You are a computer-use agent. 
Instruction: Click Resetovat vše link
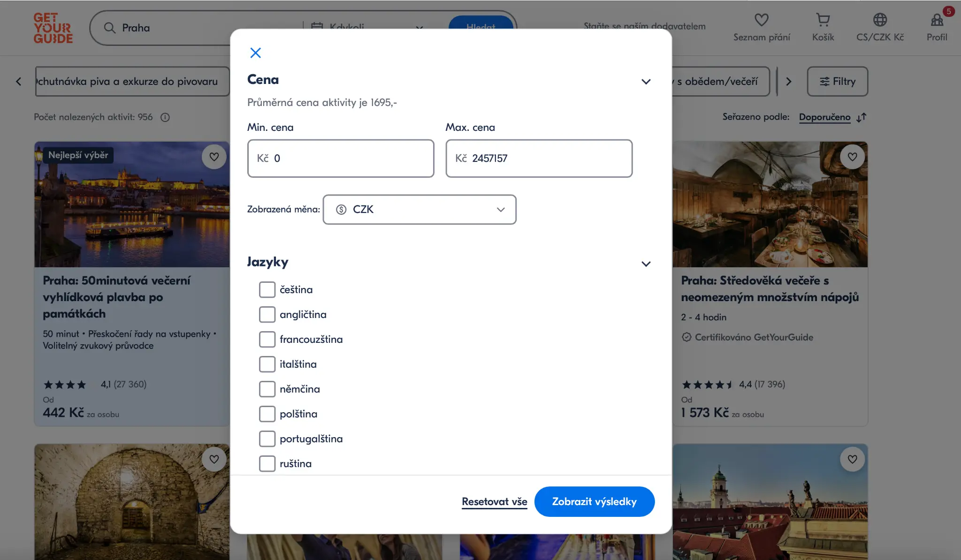[x=494, y=501]
